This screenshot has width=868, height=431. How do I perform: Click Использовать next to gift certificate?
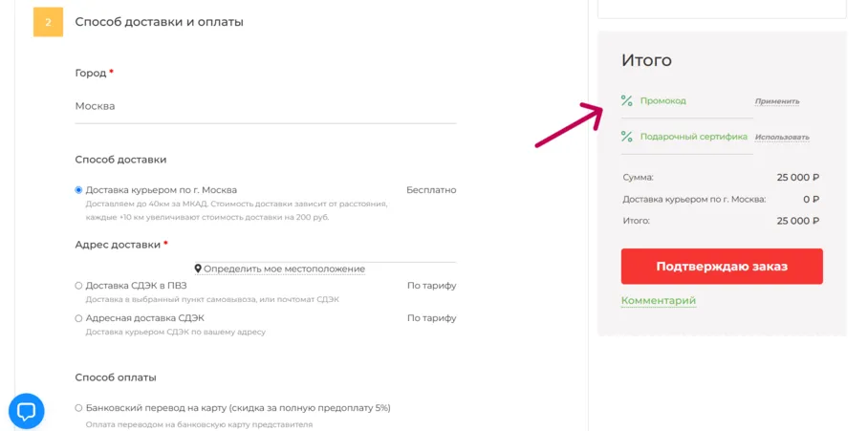click(782, 137)
